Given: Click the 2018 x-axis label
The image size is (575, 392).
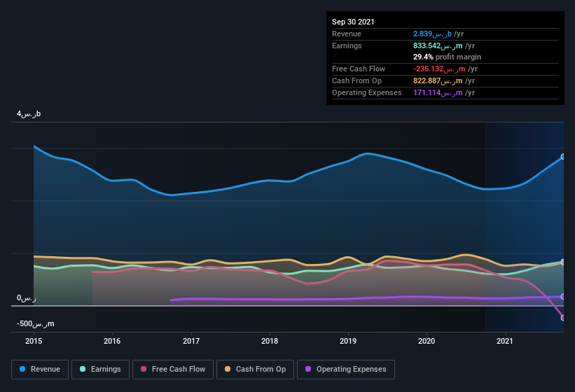Looking at the screenshot, I should point(270,341).
